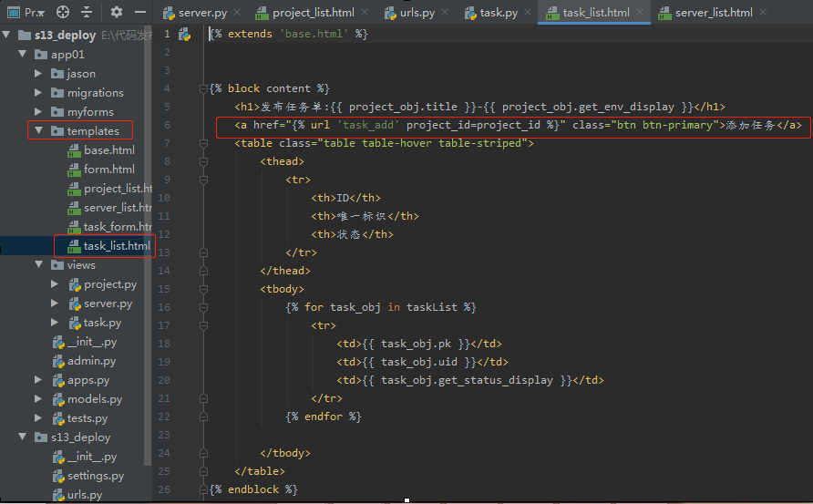This screenshot has height=504, width=813.
Task: Switch to the project_list.html tab
Action: 313,13
